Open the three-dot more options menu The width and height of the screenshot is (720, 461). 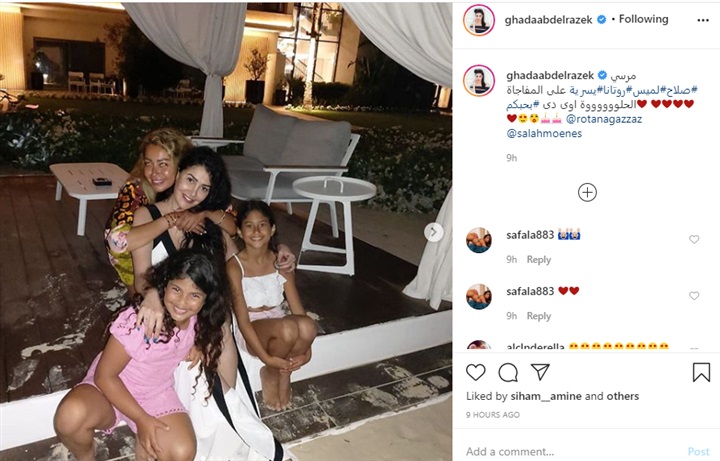(x=703, y=20)
